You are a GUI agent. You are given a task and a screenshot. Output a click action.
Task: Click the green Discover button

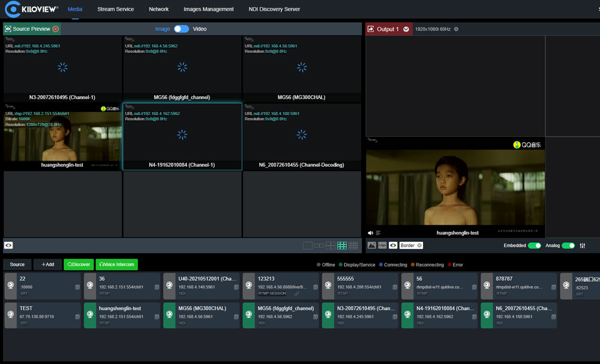pos(79,264)
